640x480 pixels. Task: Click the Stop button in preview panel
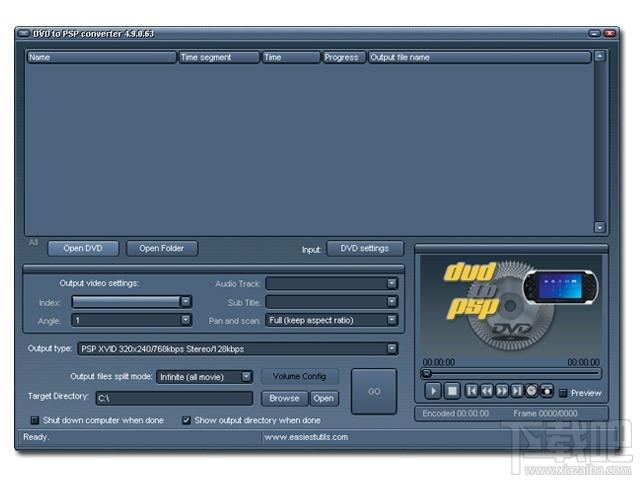point(452,391)
